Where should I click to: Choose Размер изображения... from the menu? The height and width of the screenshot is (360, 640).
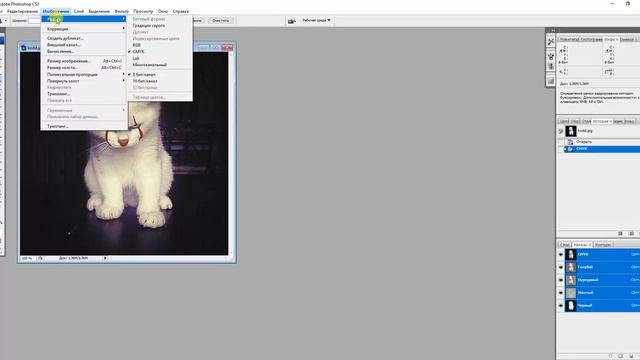[84, 61]
